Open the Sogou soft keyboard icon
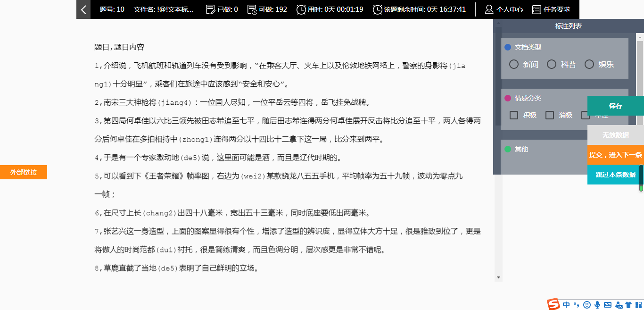Viewport: 644px width, 310px height. pyautogui.click(x=608, y=305)
